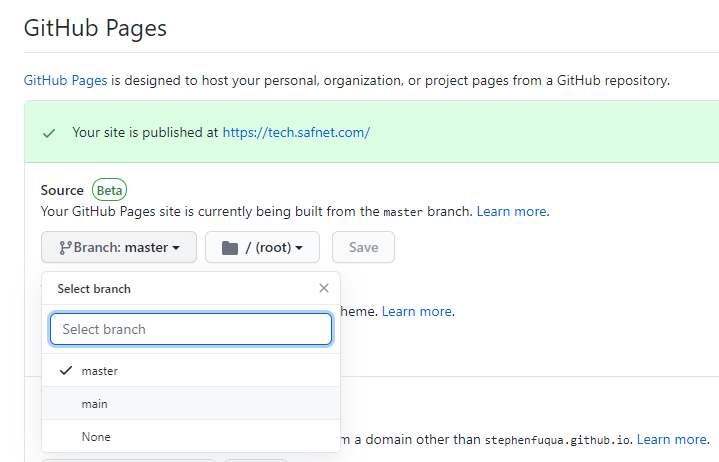The width and height of the screenshot is (719, 462).
Task: Open the https://tech.safnet.com/ published site link
Action: pyautogui.click(x=296, y=132)
